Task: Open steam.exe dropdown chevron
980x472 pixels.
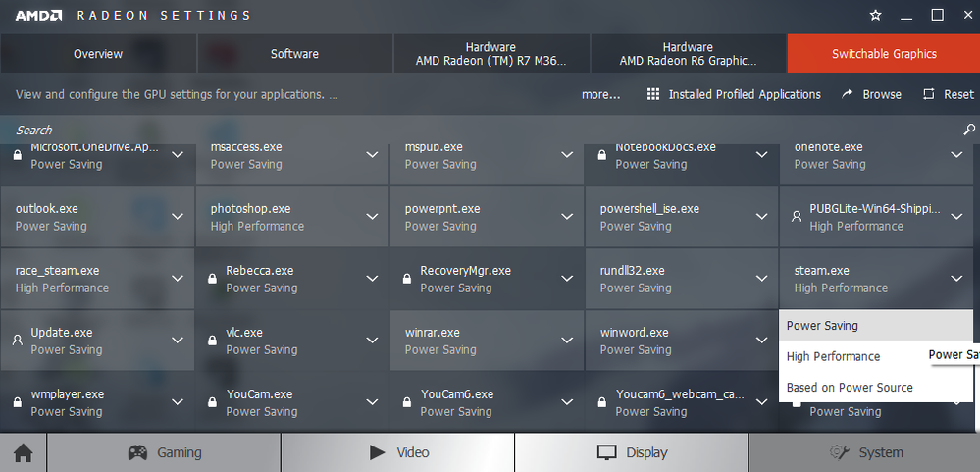Action: click(956, 279)
